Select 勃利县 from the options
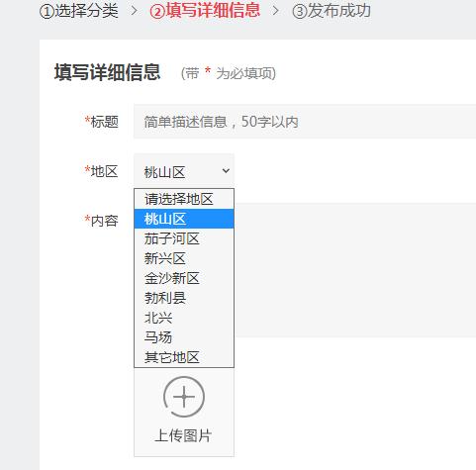Screen dimensions: 476x470 click(184, 298)
